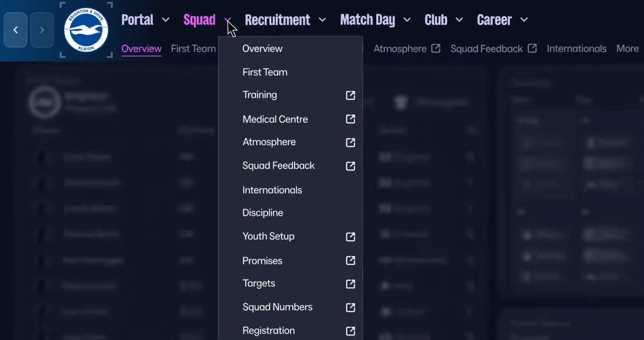Click the external icon beside the Atmosphere tab
The height and width of the screenshot is (340, 644).
click(x=436, y=49)
